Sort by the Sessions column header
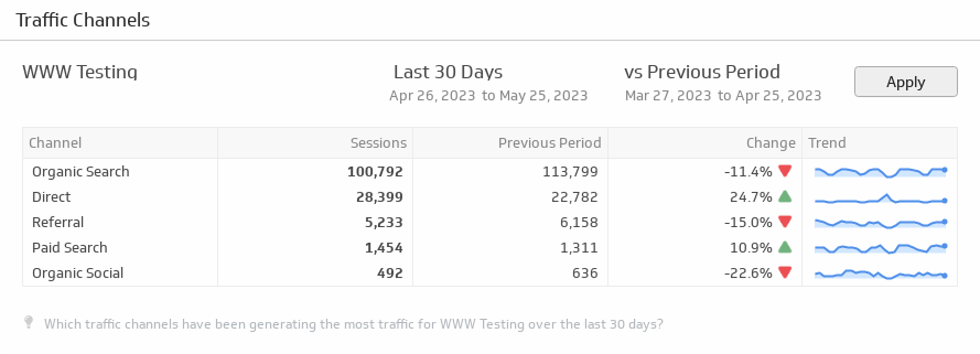 378,143
